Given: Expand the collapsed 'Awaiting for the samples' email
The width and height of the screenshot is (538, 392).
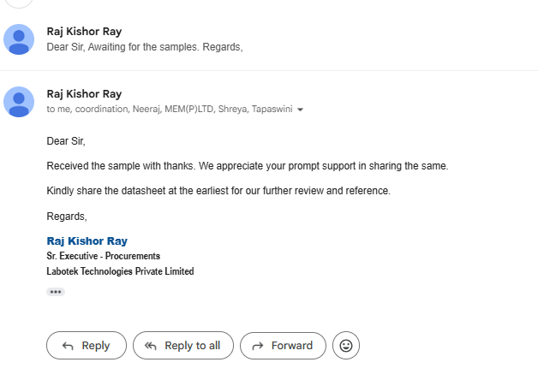Looking at the screenshot, I should click(x=269, y=39).
